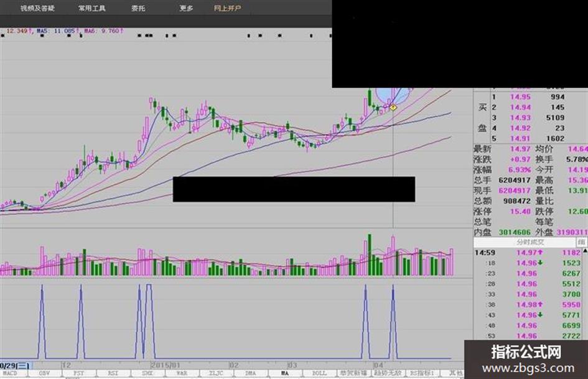Click the scroll-up arrow of trade list

coord(585,250)
